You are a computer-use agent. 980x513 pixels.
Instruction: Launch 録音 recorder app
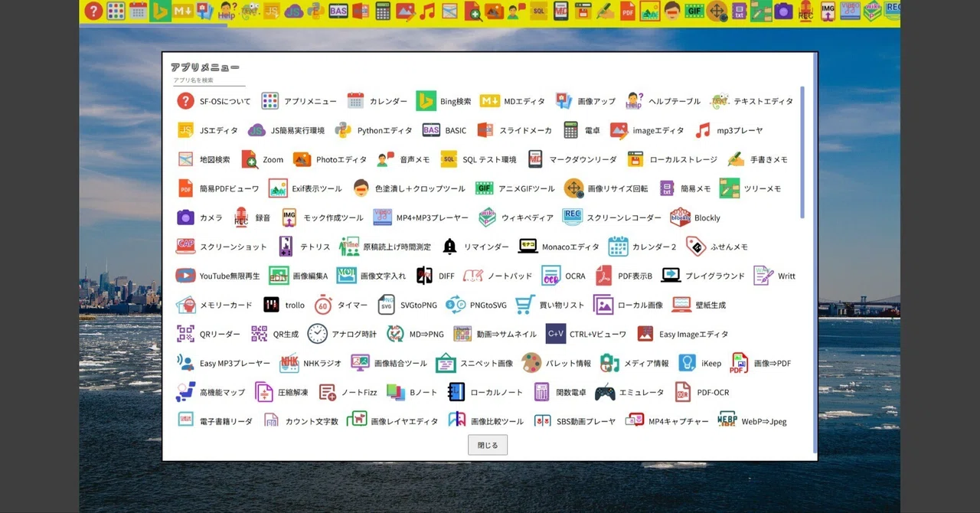(252, 217)
